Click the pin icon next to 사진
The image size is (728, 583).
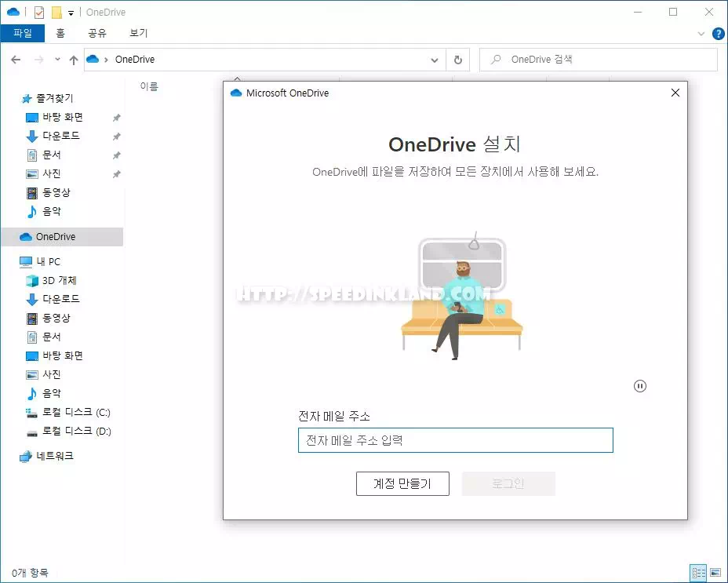pyautogui.click(x=117, y=174)
